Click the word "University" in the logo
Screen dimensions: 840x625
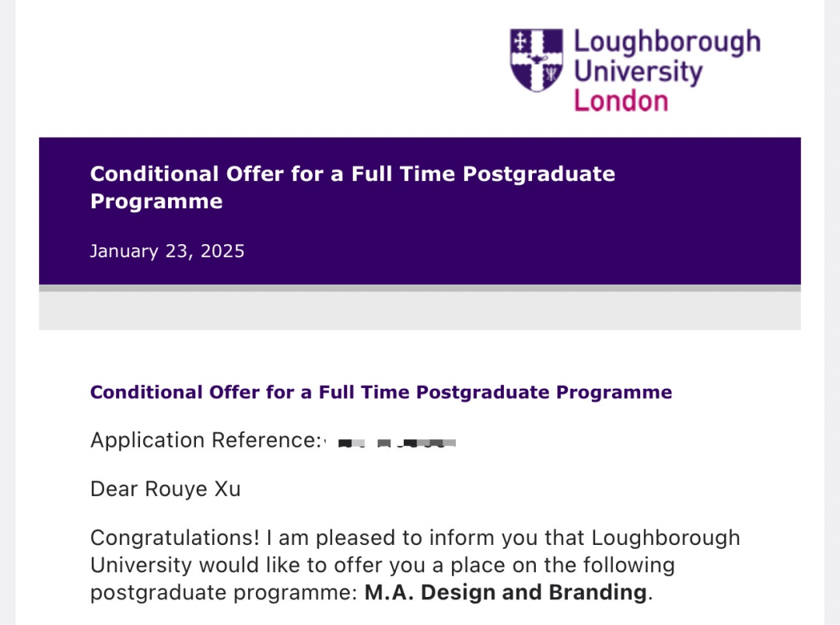(638, 72)
